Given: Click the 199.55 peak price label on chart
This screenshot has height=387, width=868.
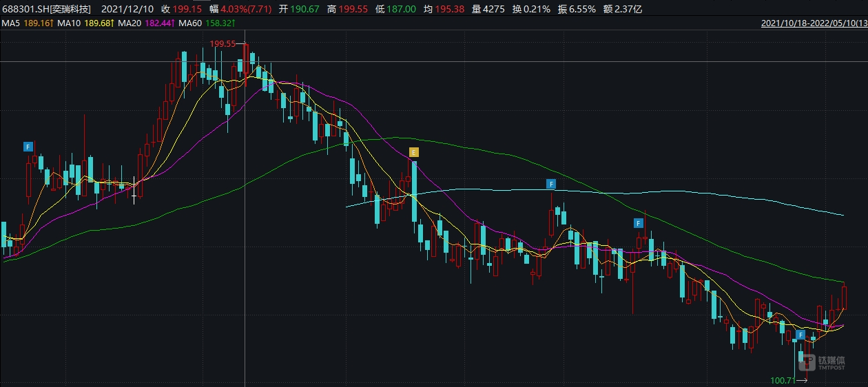Looking at the screenshot, I should click(x=223, y=43).
